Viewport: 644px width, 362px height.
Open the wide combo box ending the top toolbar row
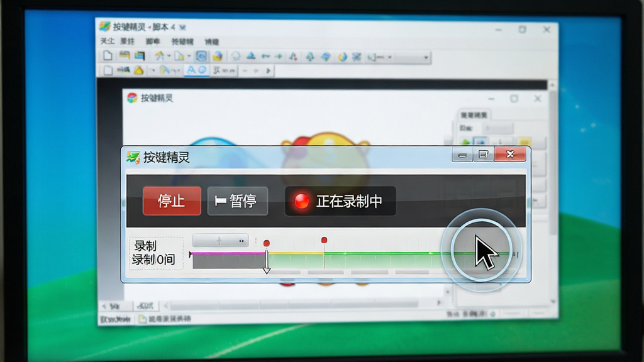coord(413,57)
